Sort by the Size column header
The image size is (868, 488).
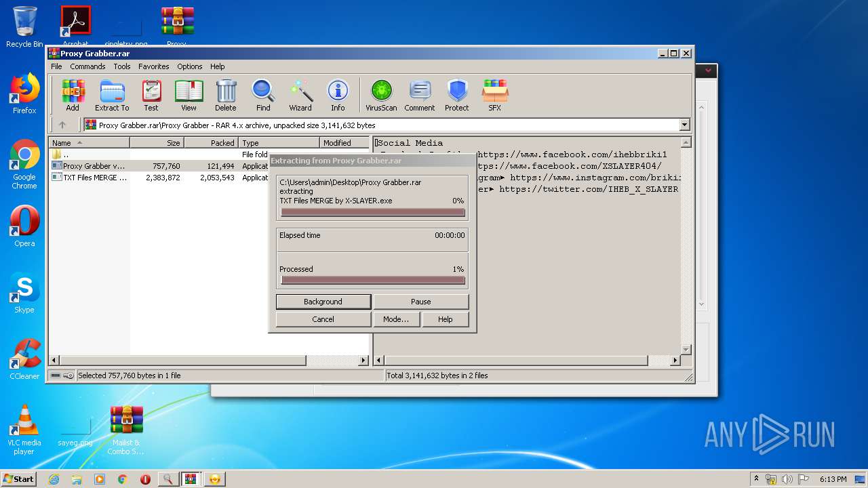(157, 143)
